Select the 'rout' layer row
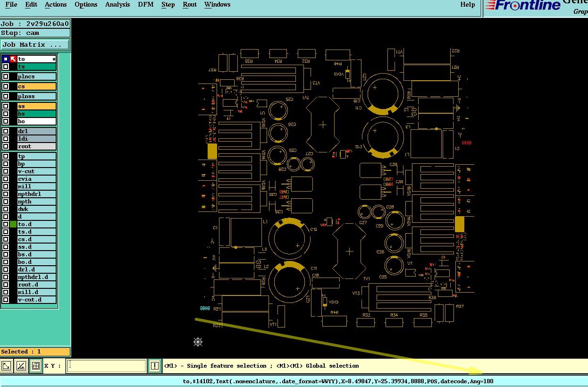This screenshot has height=387, width=588. coord(37,146)
